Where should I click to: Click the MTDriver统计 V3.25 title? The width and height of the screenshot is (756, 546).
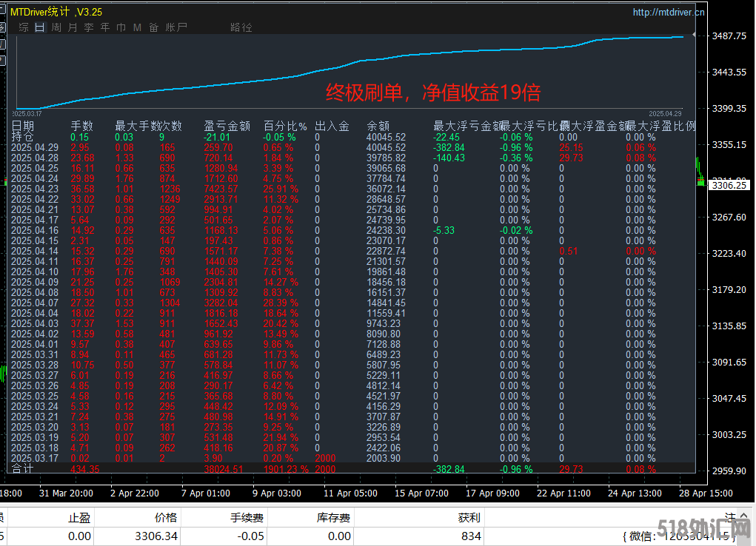click(x=56, y=12)
